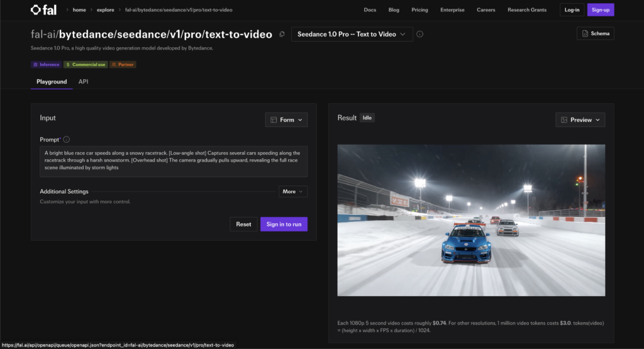Go to explore breadcrumb
This screenshot has height=349, width=644.
[106, 10]
